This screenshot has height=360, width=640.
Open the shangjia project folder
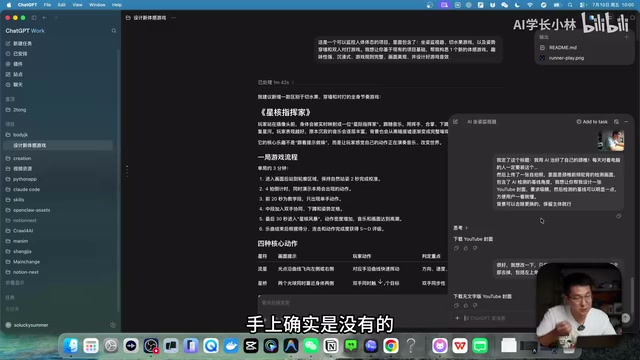(22, 251)
